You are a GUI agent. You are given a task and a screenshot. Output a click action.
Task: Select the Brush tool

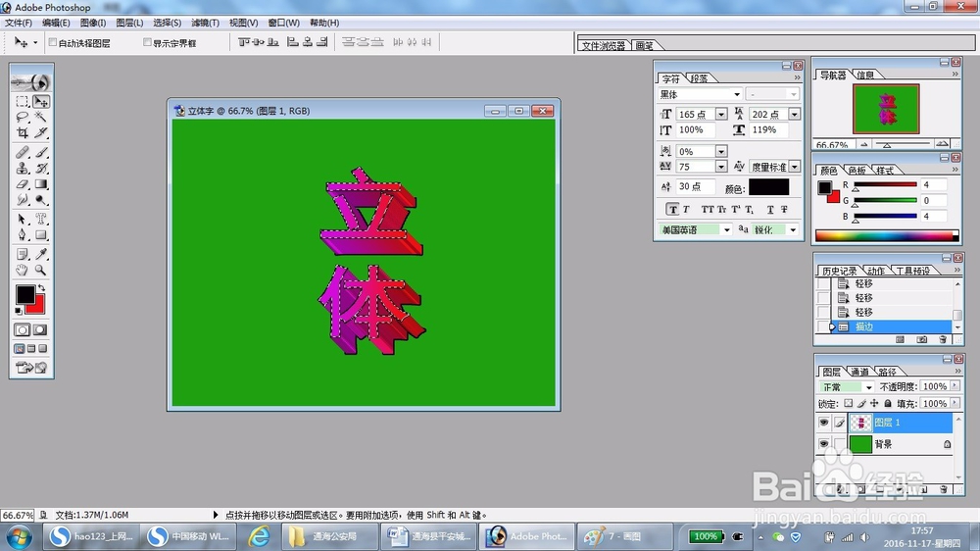[x=41, y=152]
